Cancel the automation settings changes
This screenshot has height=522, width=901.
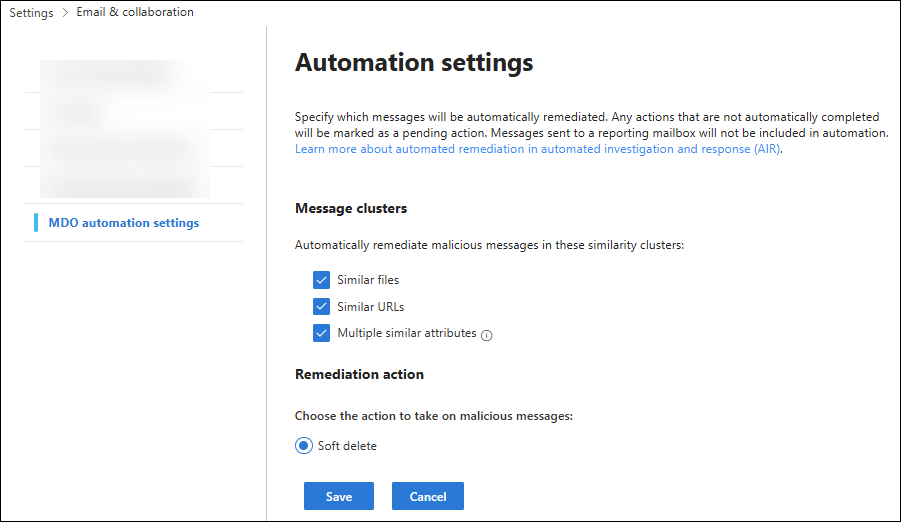(428, 496)
